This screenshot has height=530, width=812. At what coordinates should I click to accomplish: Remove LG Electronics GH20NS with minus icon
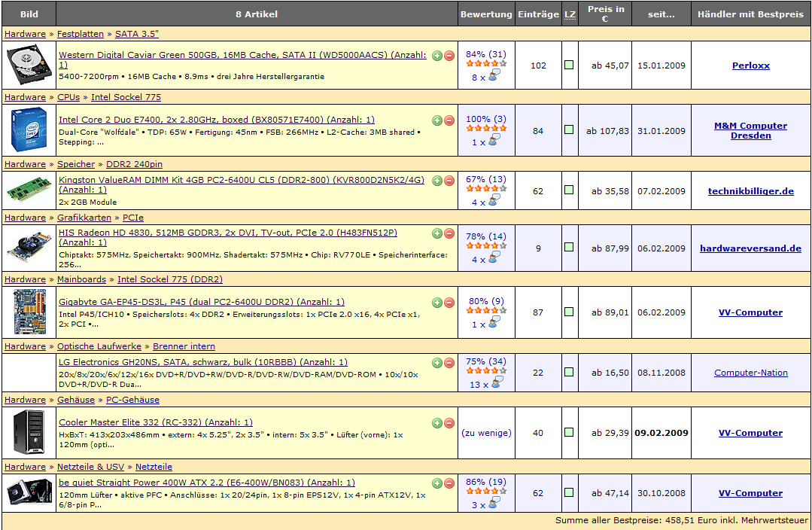(x=449, y=363)
